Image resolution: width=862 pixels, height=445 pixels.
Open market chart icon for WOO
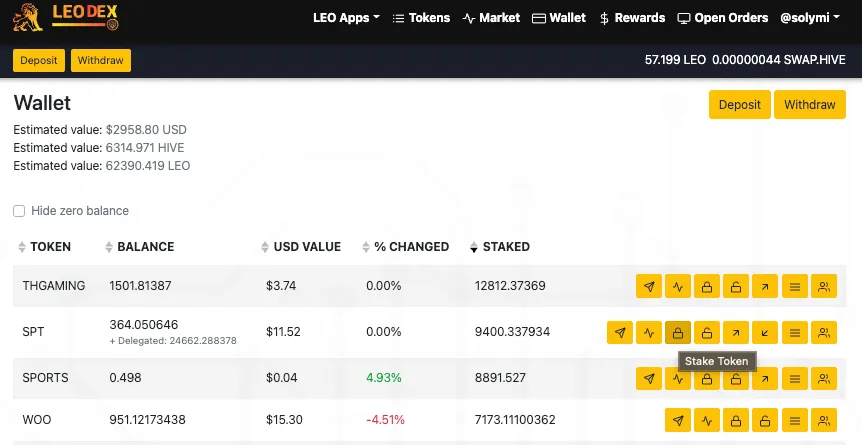pyautogui.click(x=707, y=420)
